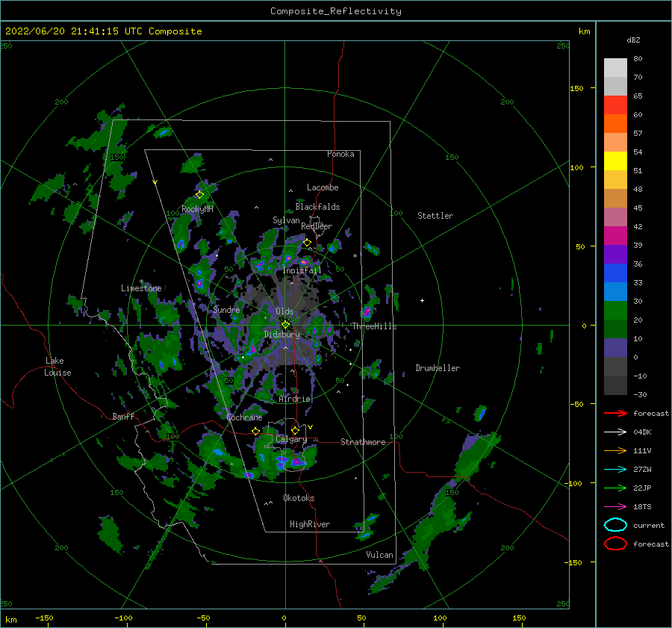The width and height of the screenshot is (672, 628).
Task: Click the red forecast arrow legend icon
Action: click(x=615, y=413)
